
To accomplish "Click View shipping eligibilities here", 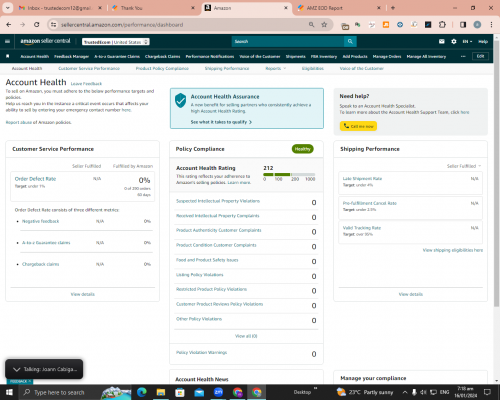I will click(x=453, y=250).
